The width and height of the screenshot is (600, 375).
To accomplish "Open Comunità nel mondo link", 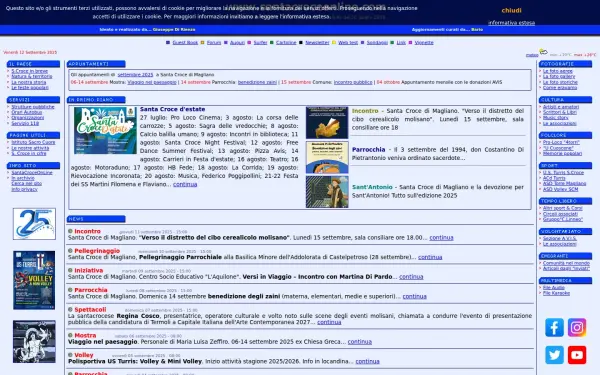I will [566, 263].
